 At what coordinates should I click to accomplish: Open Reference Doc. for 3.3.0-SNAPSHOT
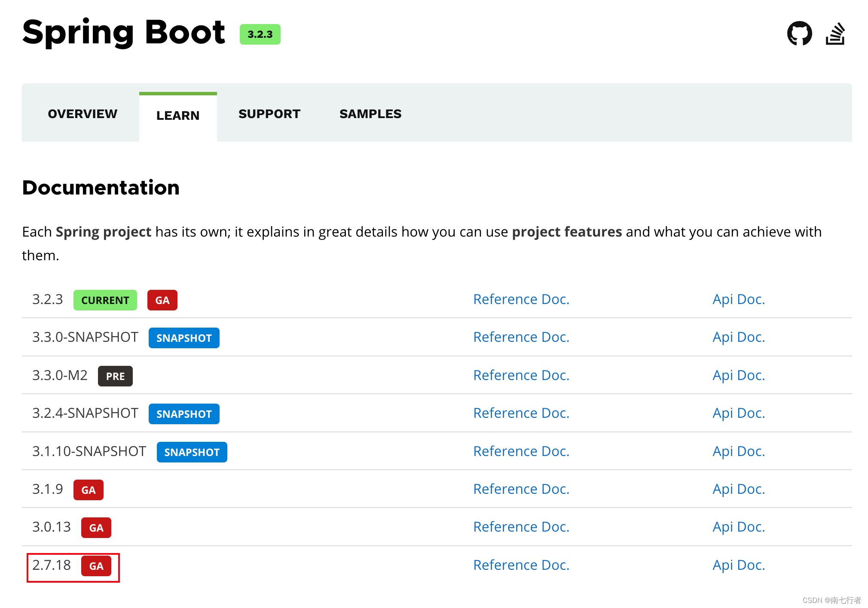pos(521,337)
